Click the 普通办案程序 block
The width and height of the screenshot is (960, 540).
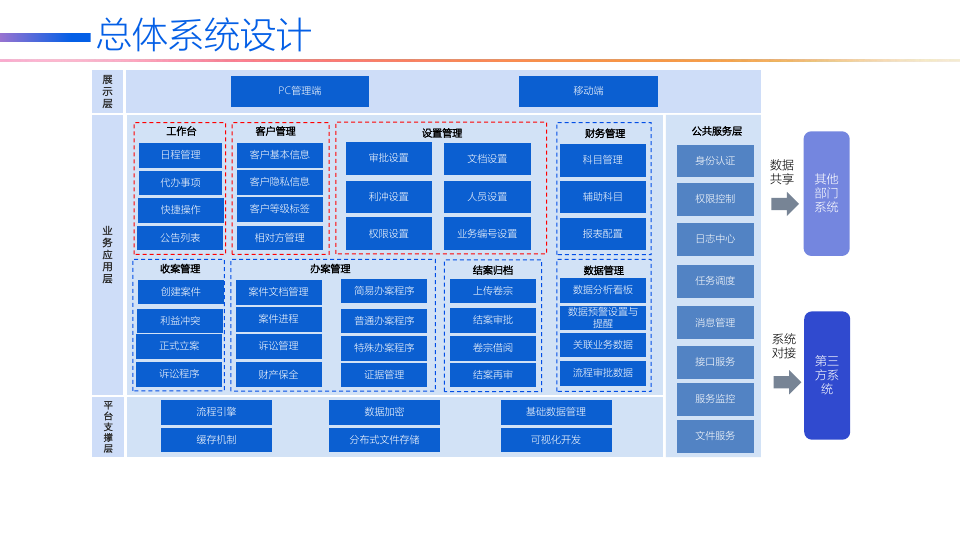pos(384,321)
